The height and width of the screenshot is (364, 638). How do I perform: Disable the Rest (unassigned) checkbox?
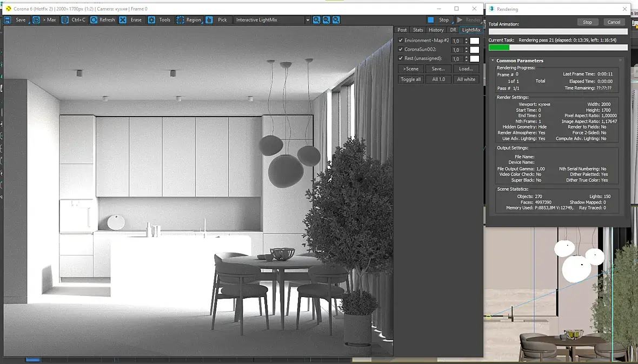click(x=401, y=58)
